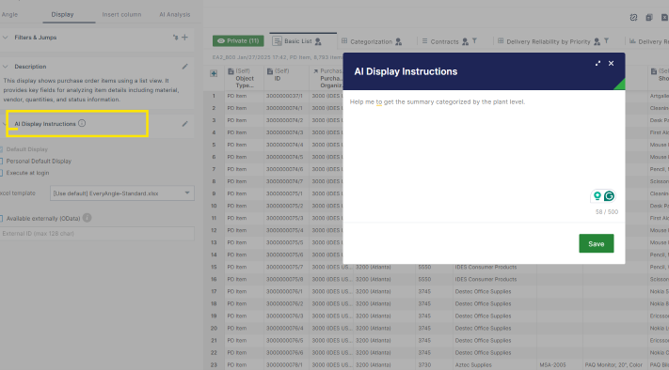The image size is (669, 370).
Task: Open the Categorization display tab
Action: coord(371,42)
